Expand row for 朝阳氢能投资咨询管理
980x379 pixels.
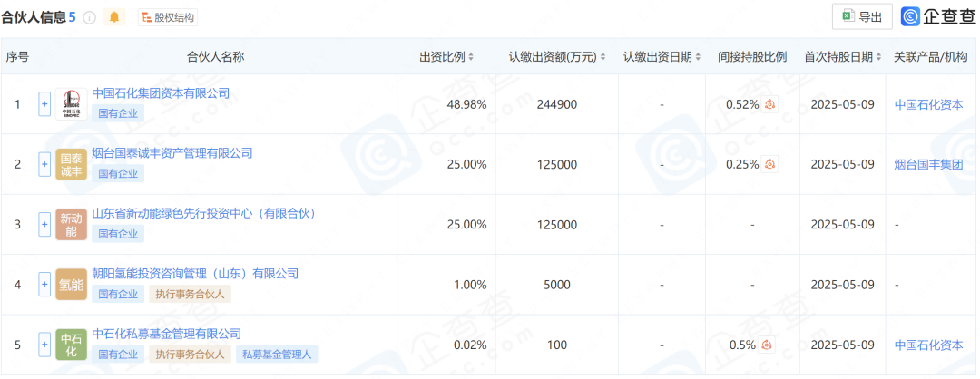tap(44, 284)
